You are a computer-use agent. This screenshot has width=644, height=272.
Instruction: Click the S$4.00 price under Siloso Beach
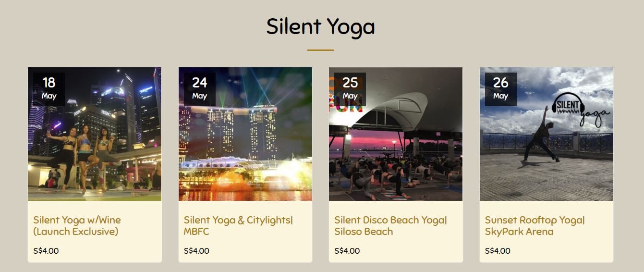click(x=347, y=251)
